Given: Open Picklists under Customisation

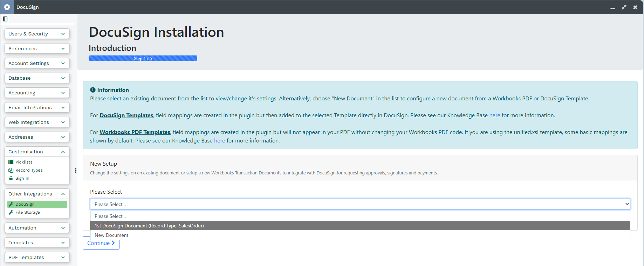Looking at the screenshot, I should click(24, 162).
